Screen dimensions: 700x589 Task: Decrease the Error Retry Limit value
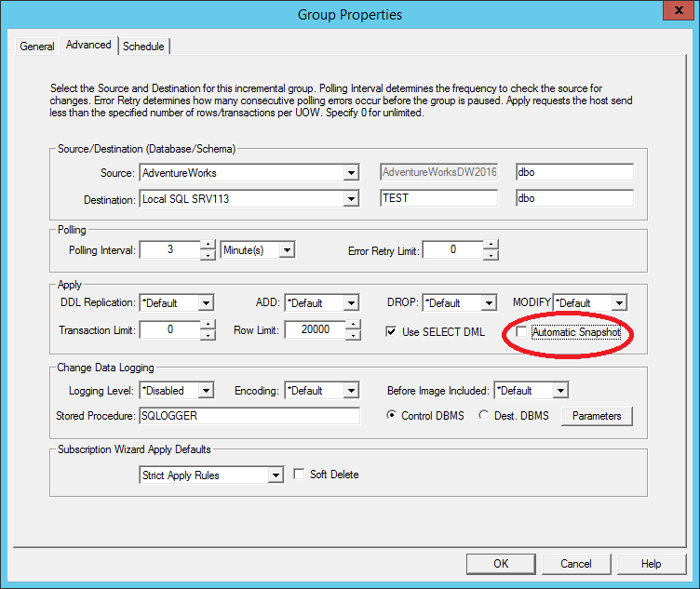(491, 255)
